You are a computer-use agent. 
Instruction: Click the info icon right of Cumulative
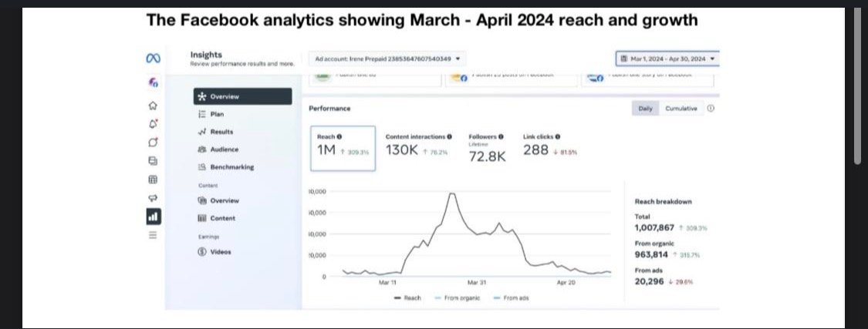pos(711,109)
